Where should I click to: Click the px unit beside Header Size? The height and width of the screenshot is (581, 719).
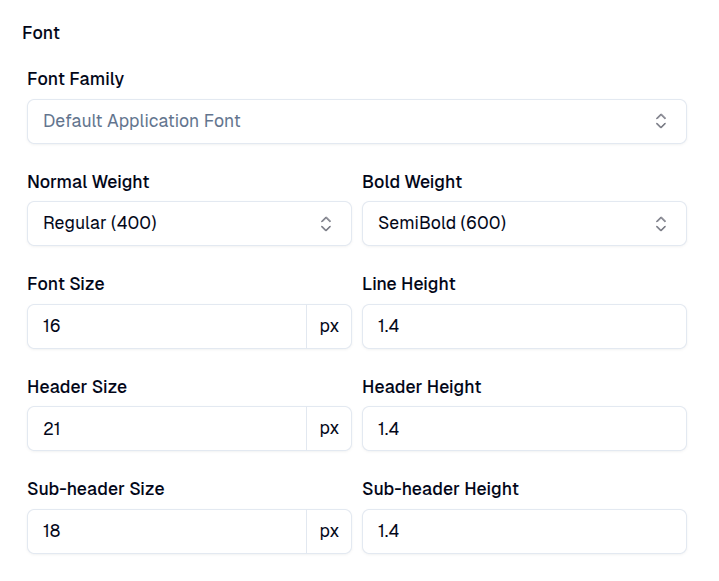pyautogui.click(x=329, y=428)
